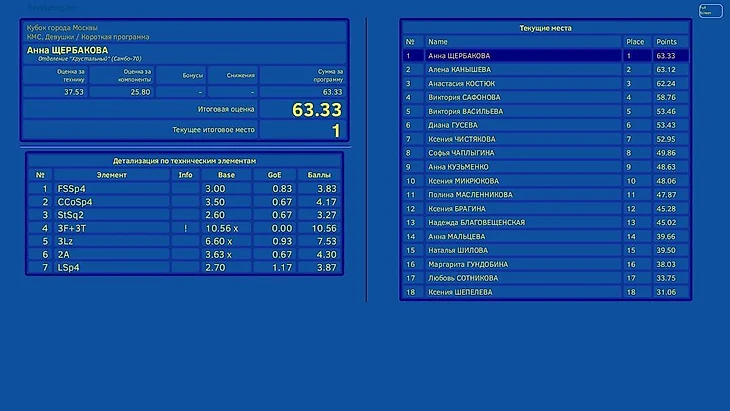Image resolution: width=730 pixels, height=411 pixels.
Task: Click the Name column header
Action: coord(438,41)
